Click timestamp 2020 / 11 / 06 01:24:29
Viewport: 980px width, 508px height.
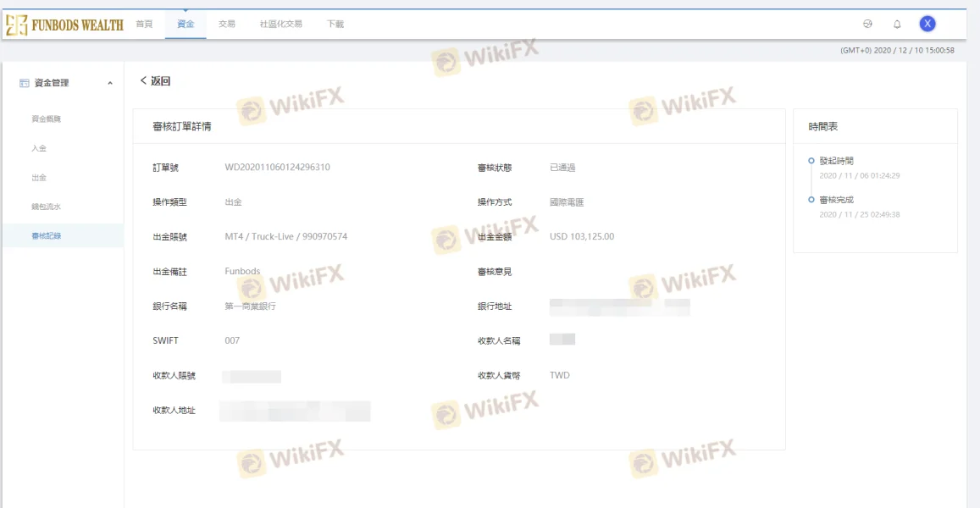860,175
